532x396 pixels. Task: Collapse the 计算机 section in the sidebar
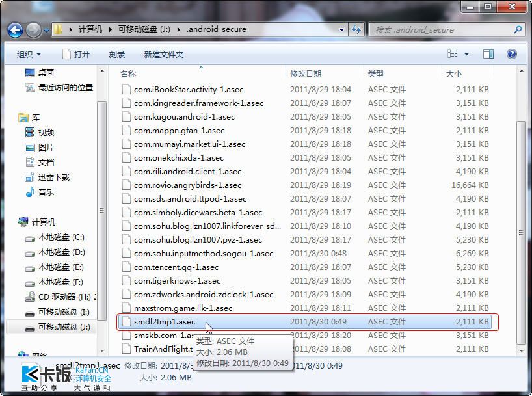coord(14,222)
